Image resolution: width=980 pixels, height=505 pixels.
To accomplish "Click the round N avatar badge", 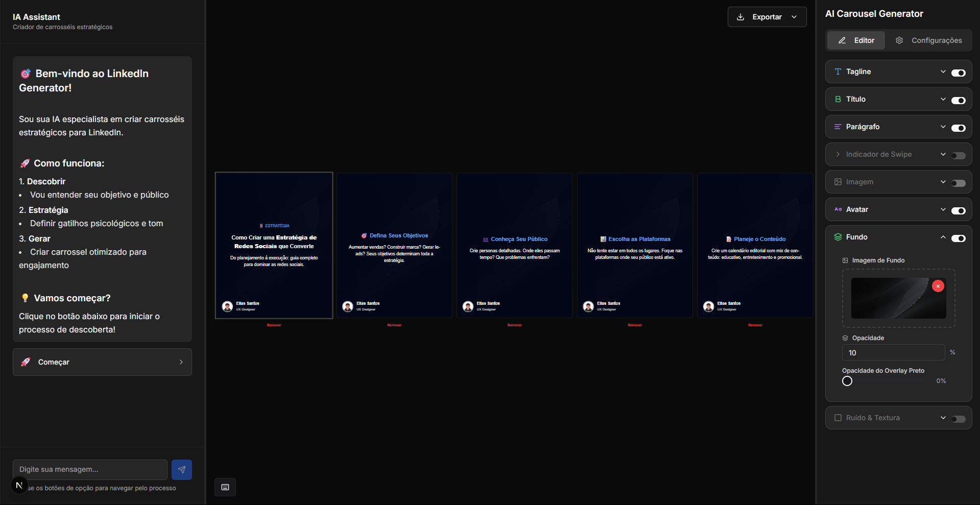I will pyautogui.click(x=19, y=485).
